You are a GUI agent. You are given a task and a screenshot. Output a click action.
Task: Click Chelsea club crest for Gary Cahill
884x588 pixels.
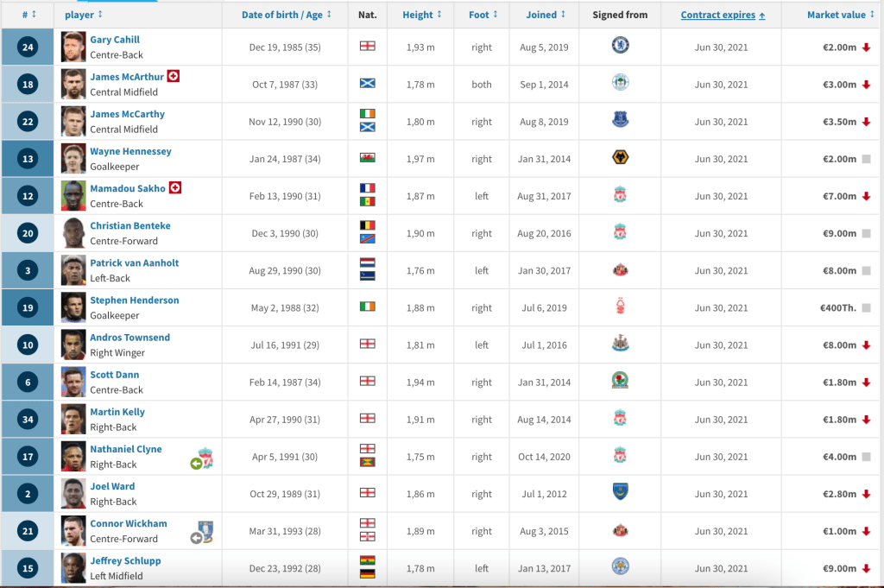coord(619,47)
